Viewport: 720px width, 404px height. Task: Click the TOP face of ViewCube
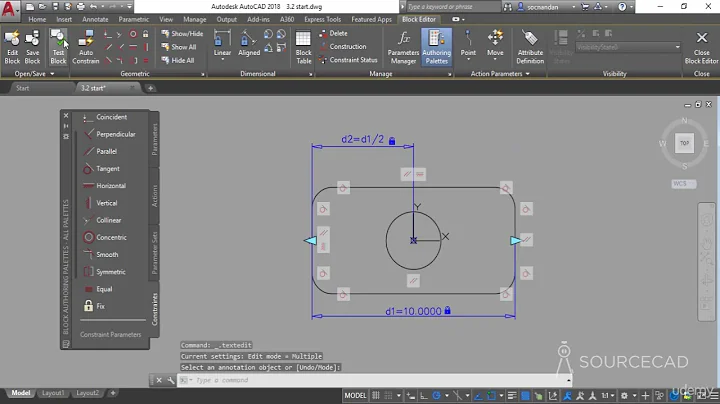pyautogui.click(x=684, y=143)
